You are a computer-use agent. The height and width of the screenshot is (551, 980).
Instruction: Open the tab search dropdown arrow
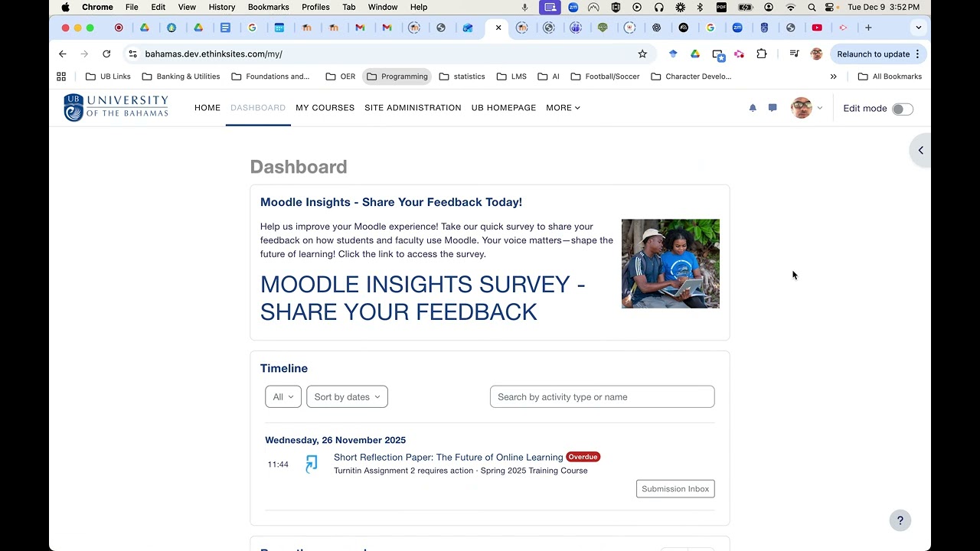coord(919,28)
